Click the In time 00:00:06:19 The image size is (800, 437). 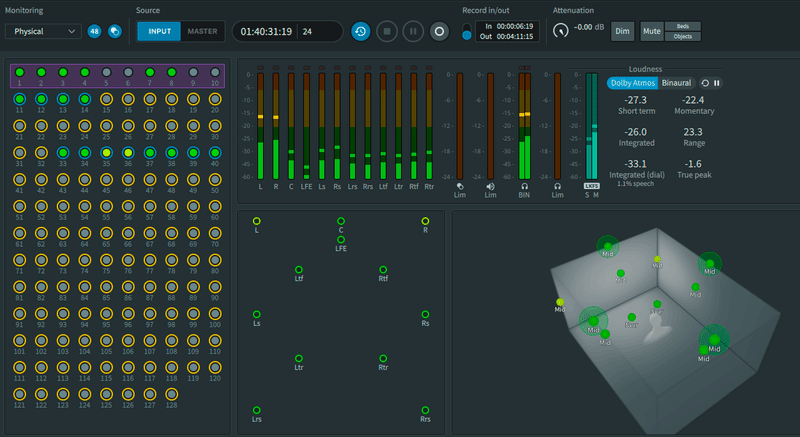[515, 26]
